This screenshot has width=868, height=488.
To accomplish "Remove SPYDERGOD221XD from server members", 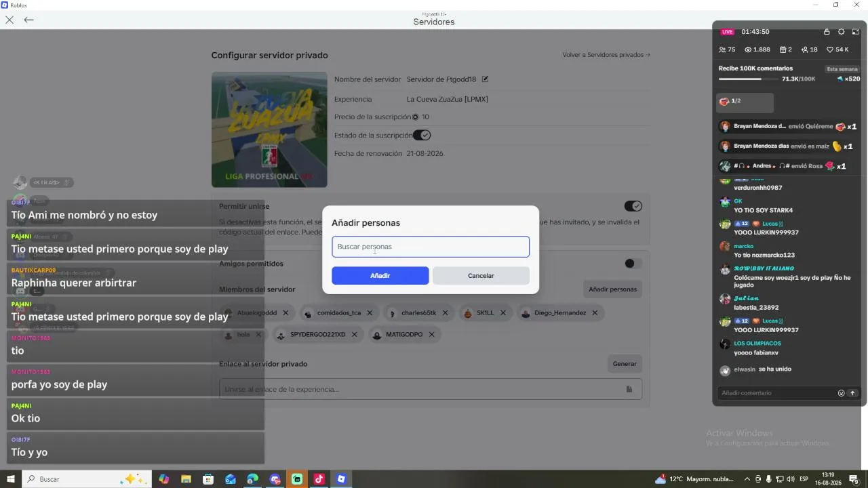I will click(354, 335).
